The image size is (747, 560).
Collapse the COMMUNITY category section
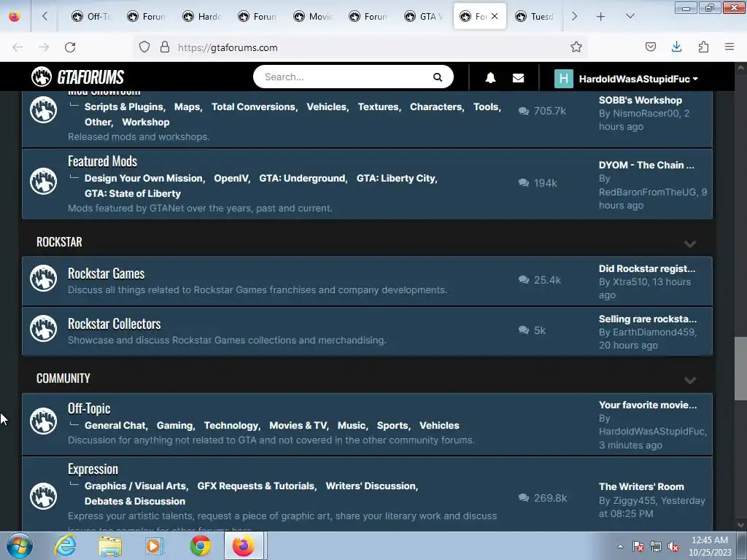pos(690,380)
